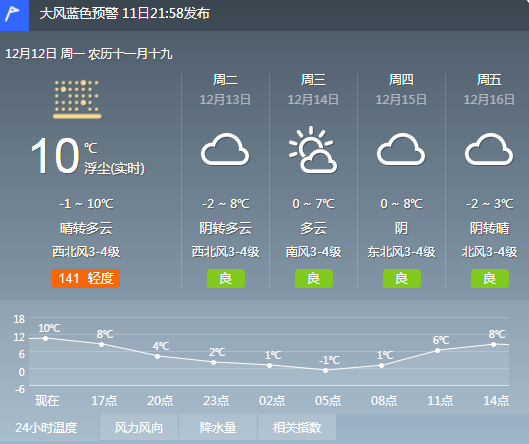Screen dimensions: 529x444
Task: Click the 周三 day heading
Action: pyautogui.click(x=313, y=80)
